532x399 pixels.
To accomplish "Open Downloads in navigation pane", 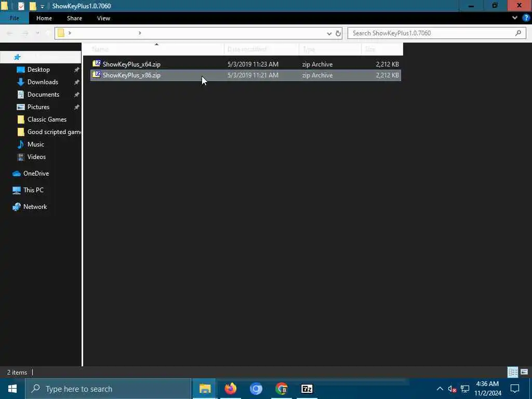I will coord(43,82).
